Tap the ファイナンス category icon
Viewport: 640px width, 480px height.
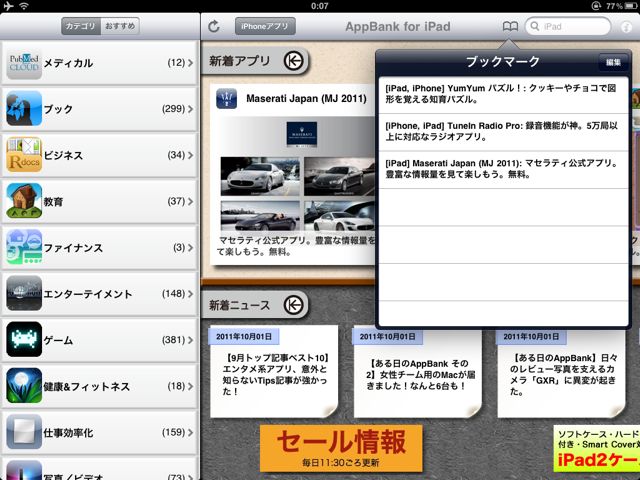(x=24, y=247)
